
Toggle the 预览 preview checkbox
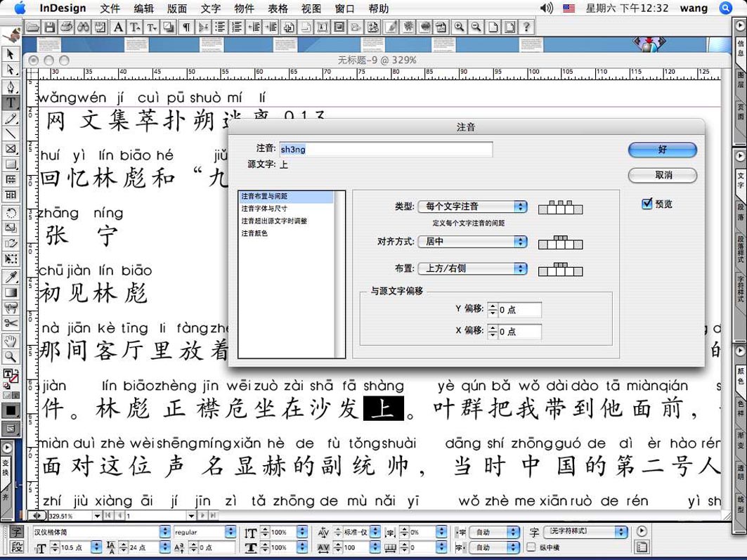point(647,204)
